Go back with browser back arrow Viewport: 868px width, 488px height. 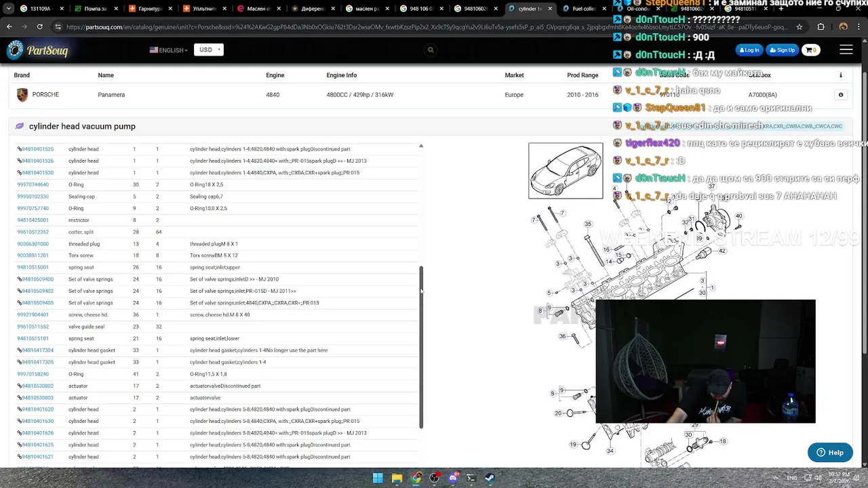click(9, 26)
